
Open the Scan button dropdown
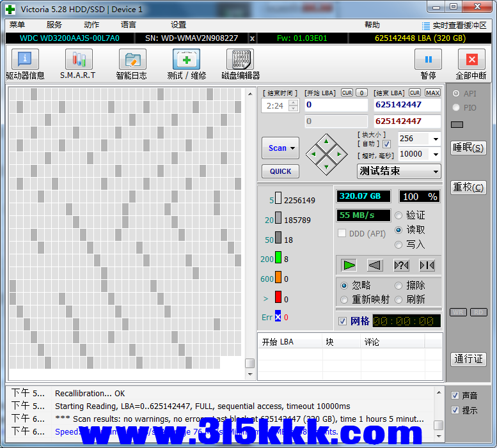(x=292, y=148)
